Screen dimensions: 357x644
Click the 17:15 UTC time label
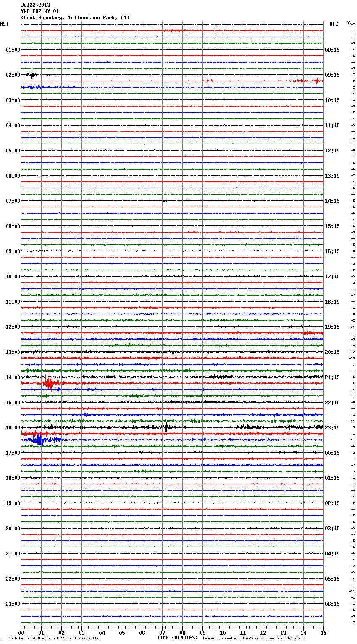[332, 277]
